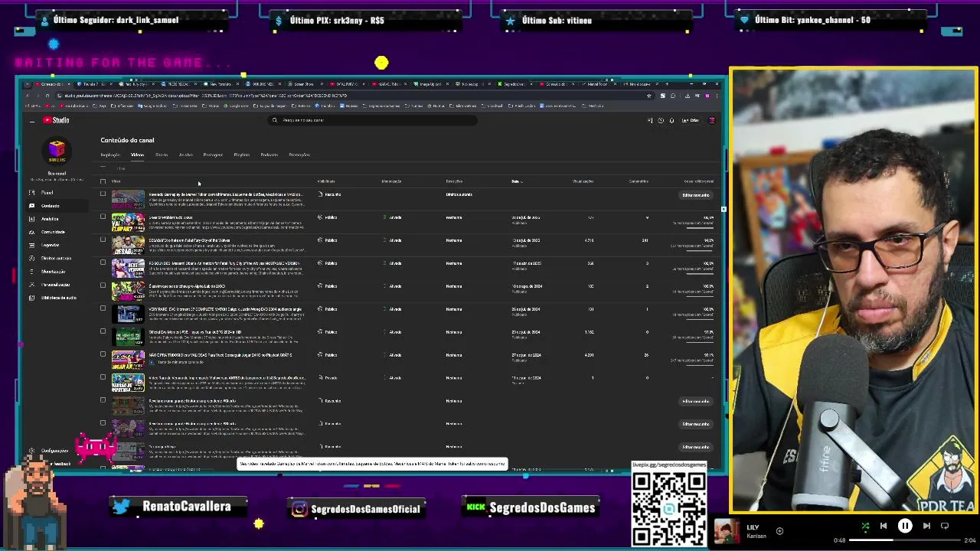Go to previous track in music widget
The width and height of the screenshot is (980, 551).
[883, 526]
